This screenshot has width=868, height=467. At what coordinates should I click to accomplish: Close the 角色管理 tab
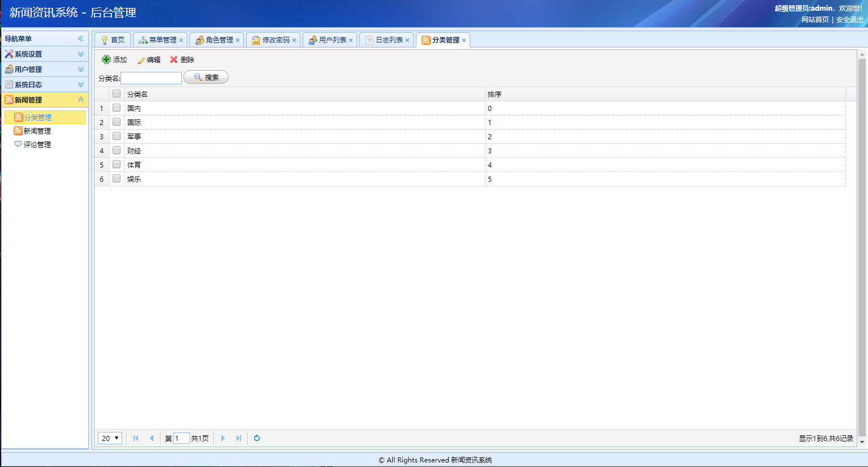(x=238, y=40)
